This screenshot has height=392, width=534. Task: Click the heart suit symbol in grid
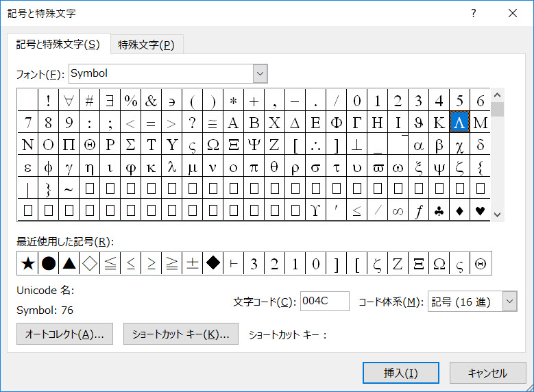coord(480,211)
